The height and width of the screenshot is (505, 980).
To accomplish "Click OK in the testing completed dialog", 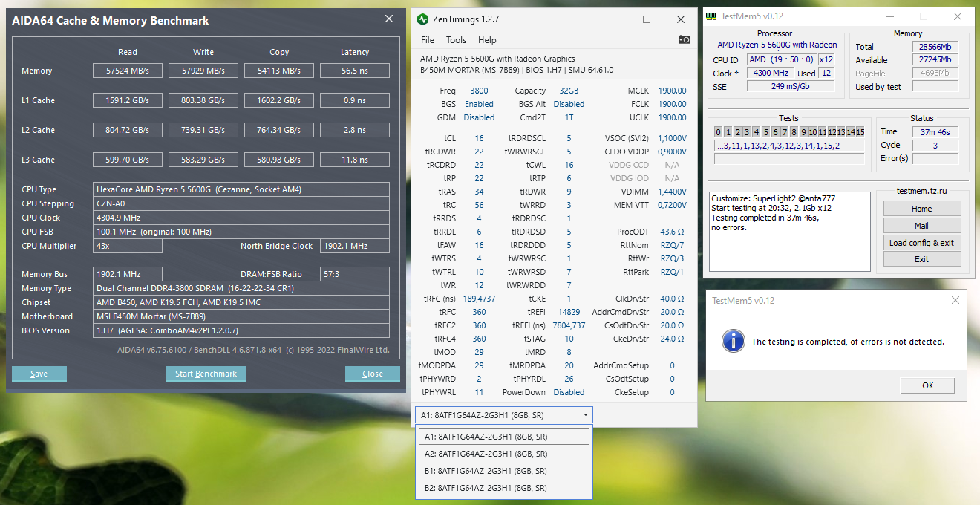I will pyautogui.click(x=927, y=385).
